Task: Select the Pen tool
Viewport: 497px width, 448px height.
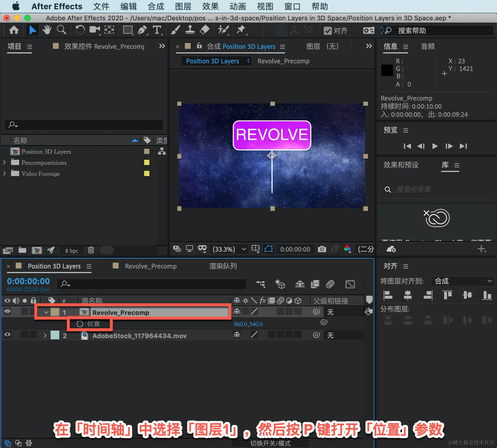Action: (142, 30)
